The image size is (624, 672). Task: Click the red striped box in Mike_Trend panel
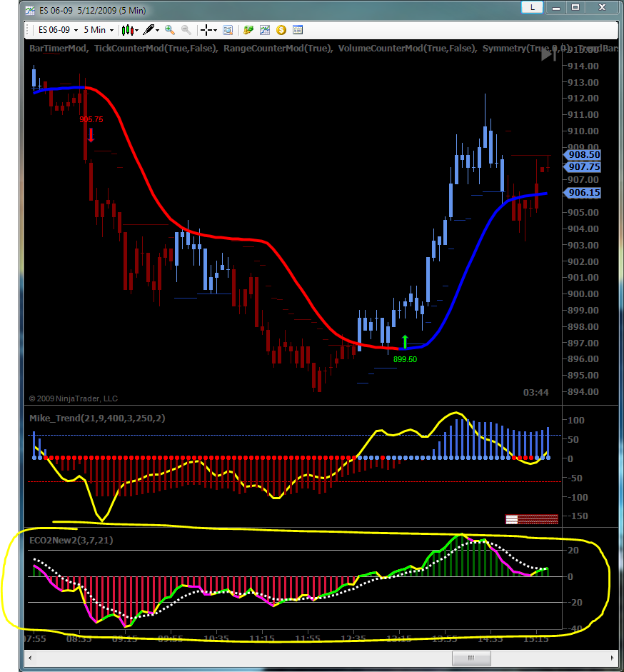click(x=531, y=519)
